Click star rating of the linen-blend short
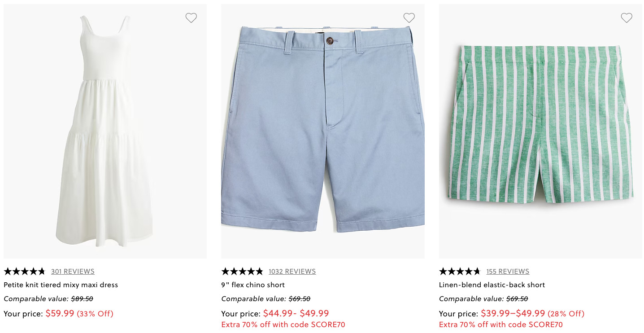 460,272
